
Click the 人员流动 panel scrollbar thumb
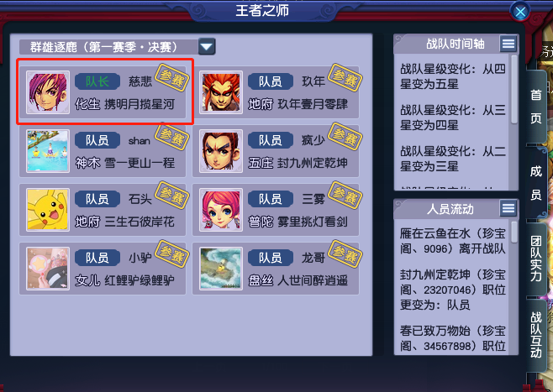tap(513, 232)
